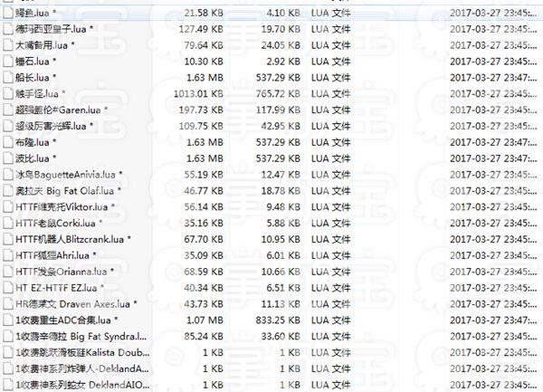Image resolution: width=543 pixels, height=392 pixels.
Task: Click the file icon beside 布隆.lua
Action: coord(7,142)
